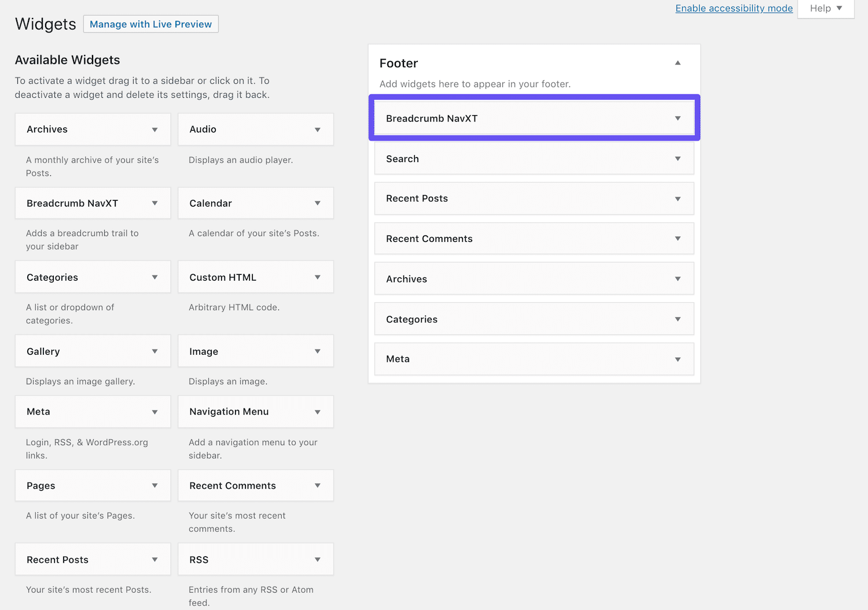868x610 pixels.
Task: Expand the Recent Posts widget in Footer
Action: click(x=678, y=199)
